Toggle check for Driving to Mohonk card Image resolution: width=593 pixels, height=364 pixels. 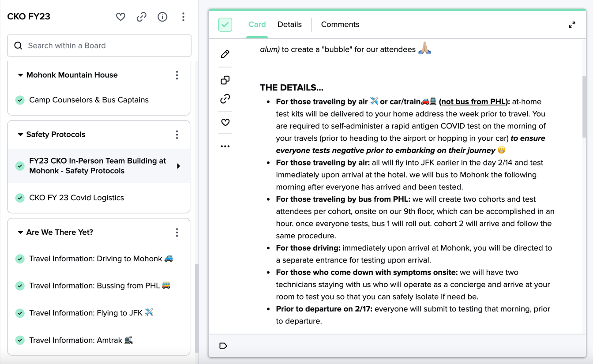20,259
